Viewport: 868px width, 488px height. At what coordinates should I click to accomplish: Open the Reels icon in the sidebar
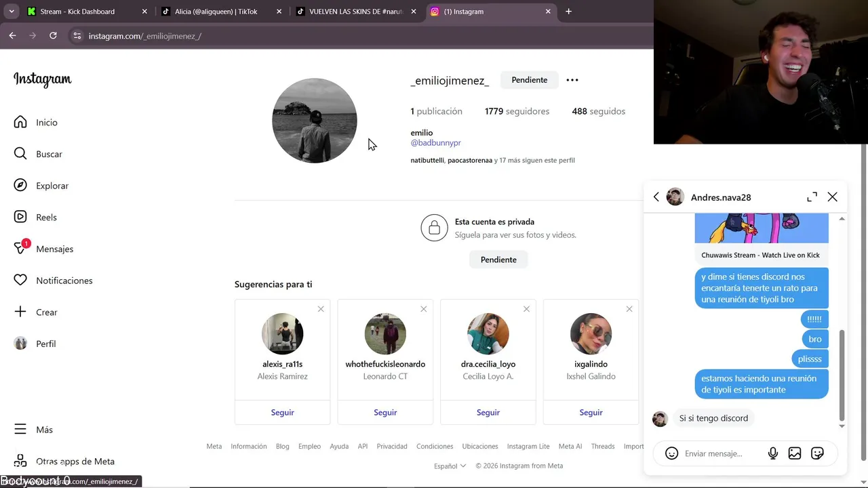click(x=20, y=217)
